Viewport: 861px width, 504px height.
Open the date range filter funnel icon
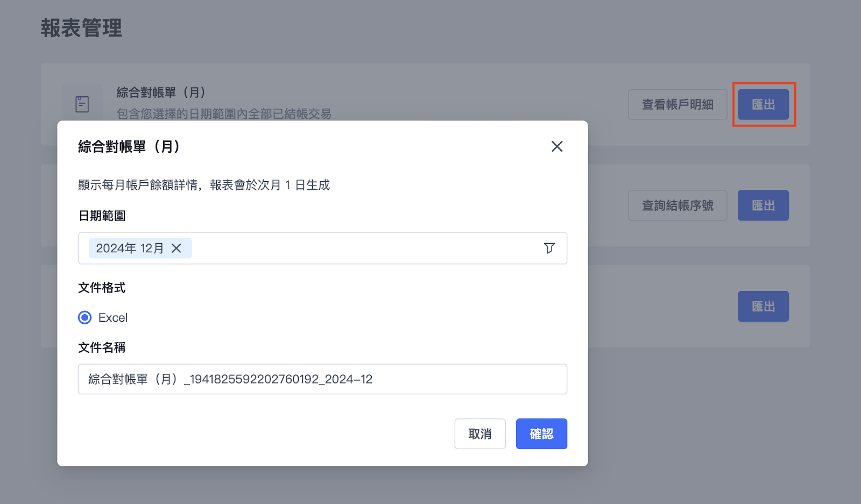pos(549,248)
